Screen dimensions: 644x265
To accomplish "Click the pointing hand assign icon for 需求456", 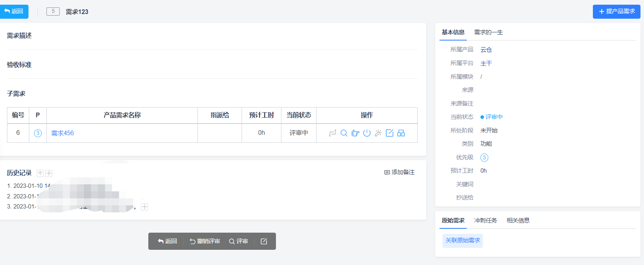I will tap(355, 133).
